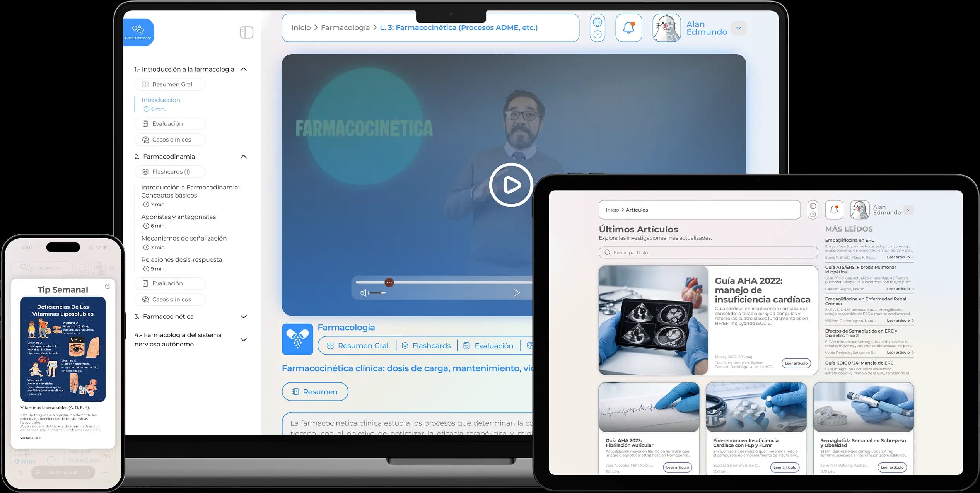
Task: Select the Introduccion 6 min lesson
Action: [x=160, y=104]
